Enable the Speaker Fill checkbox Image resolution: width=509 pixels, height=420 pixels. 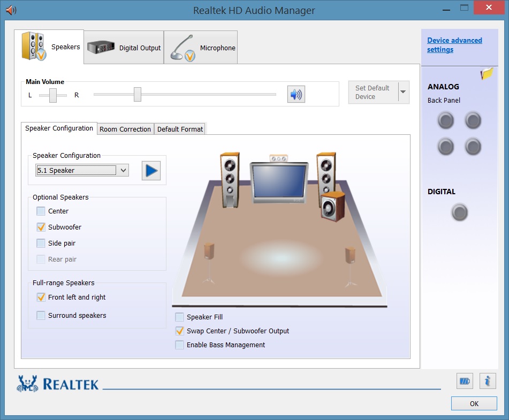click(x=179, y=317)
